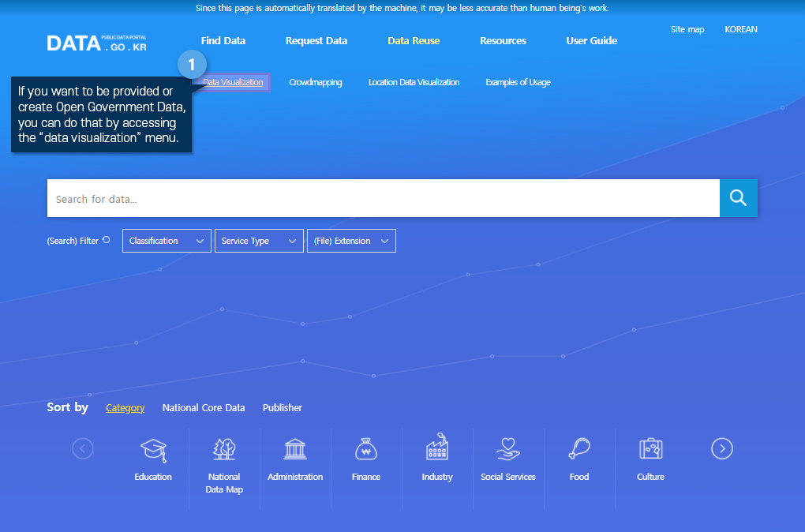Expand the Classification dropdown
Viewport: 805px width, 532px height.
click(x=167, y=241)
